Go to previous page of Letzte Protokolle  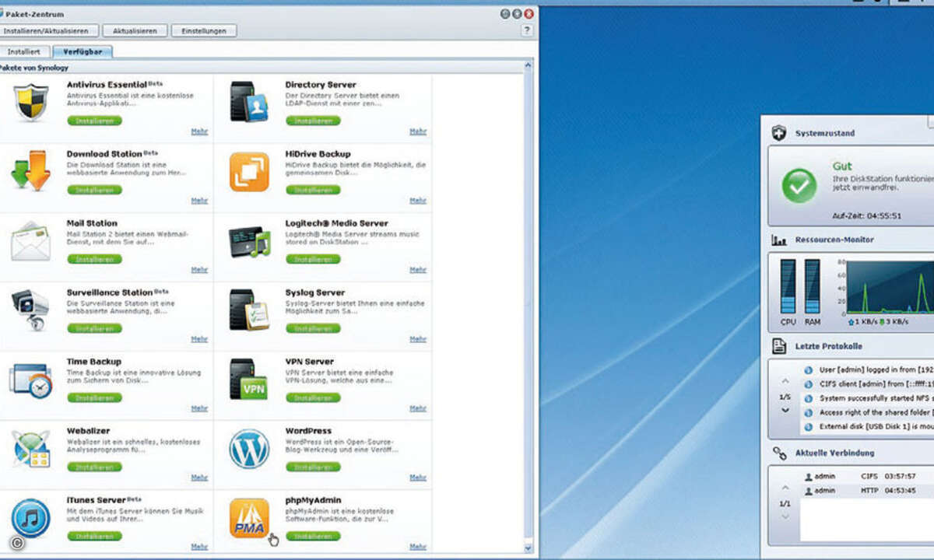point(785,381)
